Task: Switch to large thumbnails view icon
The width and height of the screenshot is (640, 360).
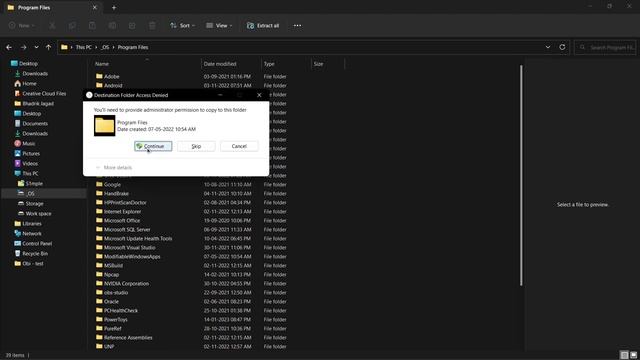Action: click(x=633, y=355)
